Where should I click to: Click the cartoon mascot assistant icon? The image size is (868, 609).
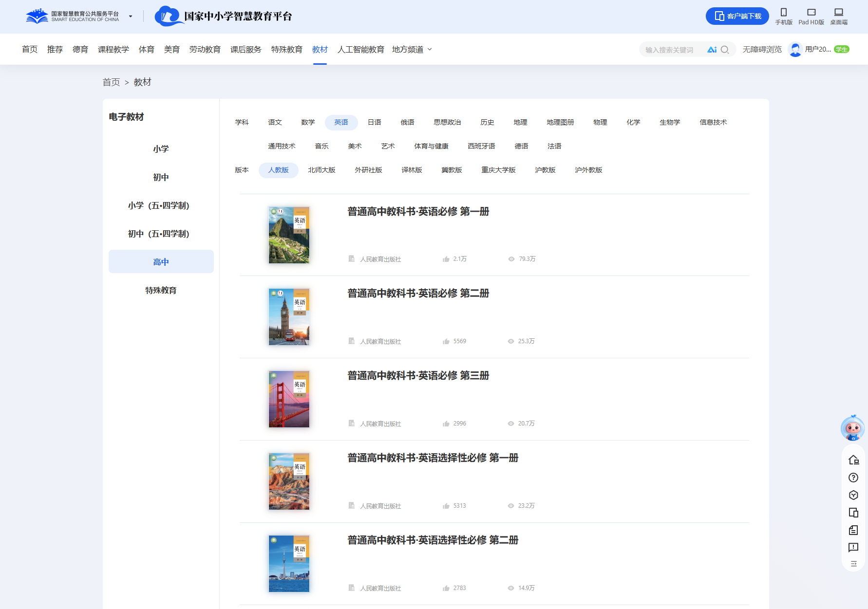(x=852, y=428)
